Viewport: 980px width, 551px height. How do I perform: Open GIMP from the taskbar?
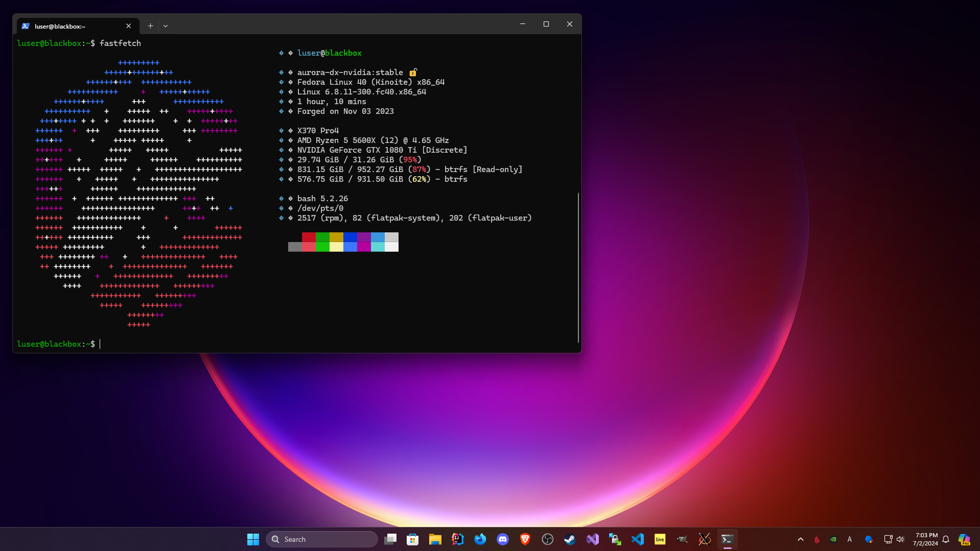click(682, 539)
